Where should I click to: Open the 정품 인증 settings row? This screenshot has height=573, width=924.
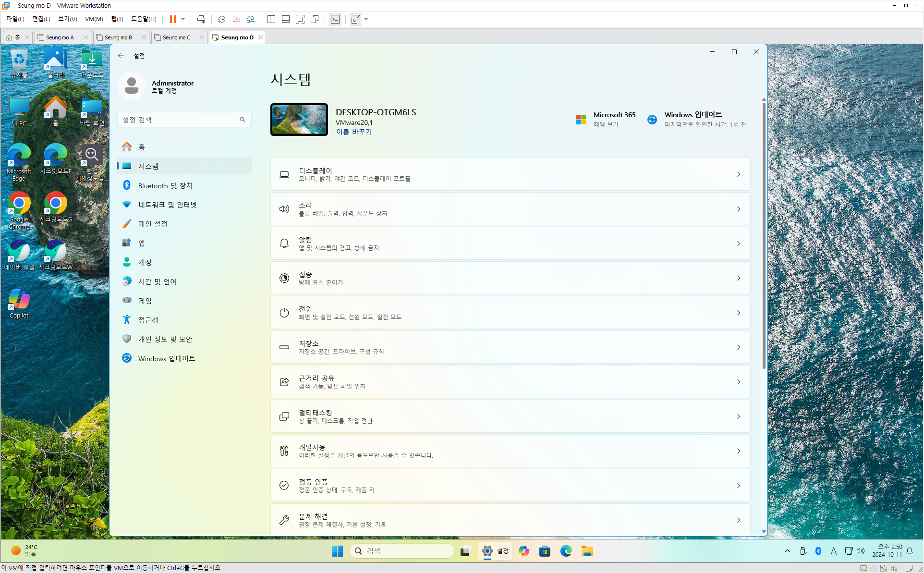pyautogui.click(x=510, y=486)
